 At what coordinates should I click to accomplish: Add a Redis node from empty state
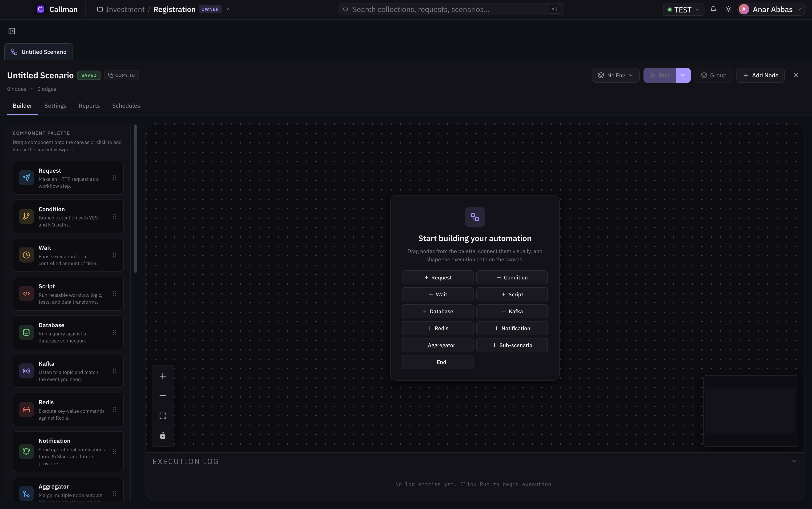(x=438, y=328)
